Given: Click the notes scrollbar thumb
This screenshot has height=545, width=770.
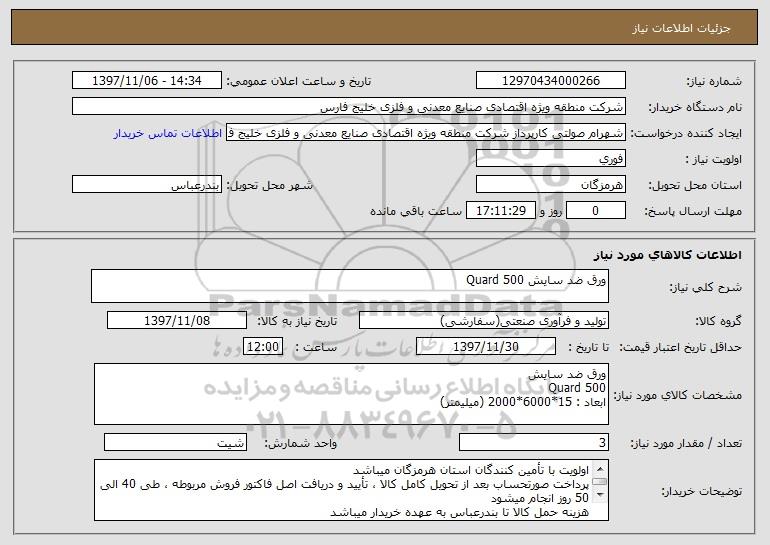Looking at the screenshot, I should 600,481.
